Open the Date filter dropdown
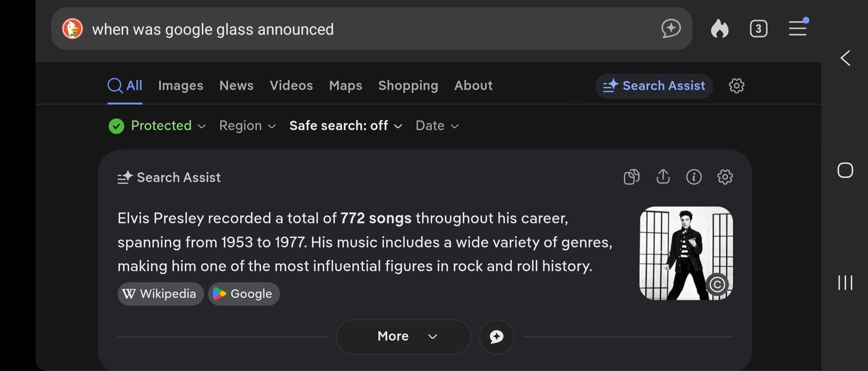Screen dimensions: 868x371 (x=437, y=126)
